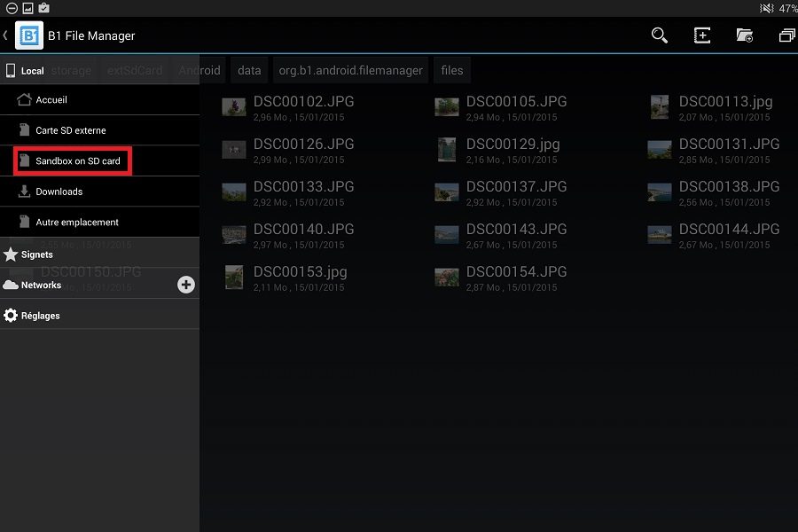Screen dimensions: 798x532
Task: Select the files breadcrumb
Action: [452, 70]
